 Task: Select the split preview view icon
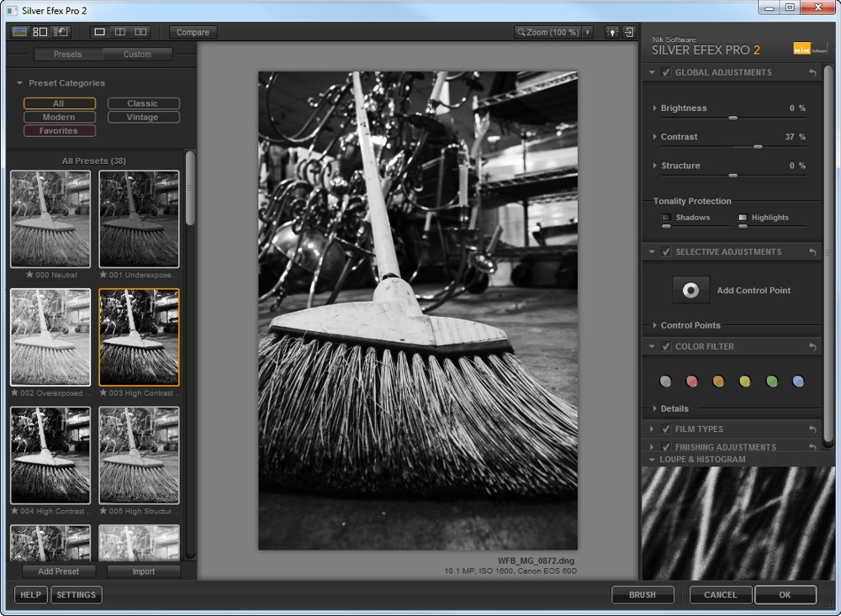120,32
